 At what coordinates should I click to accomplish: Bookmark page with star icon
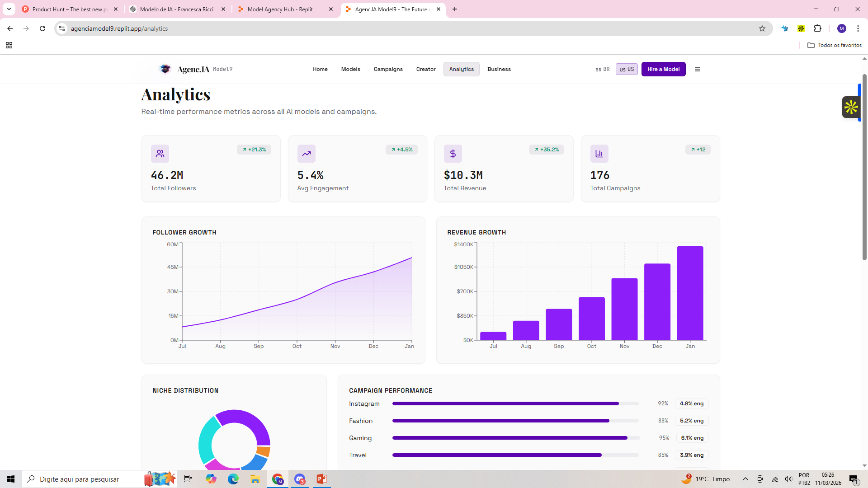[x=762, y=28]
